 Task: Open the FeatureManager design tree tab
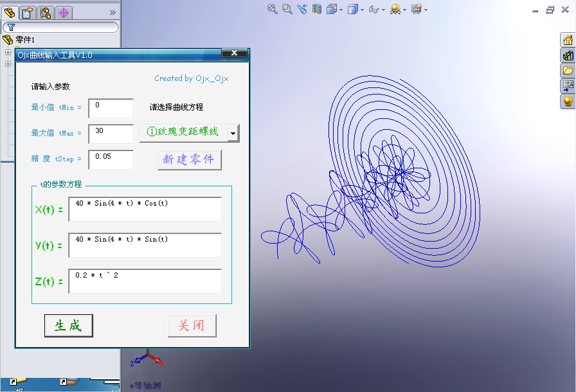point(9,13)
